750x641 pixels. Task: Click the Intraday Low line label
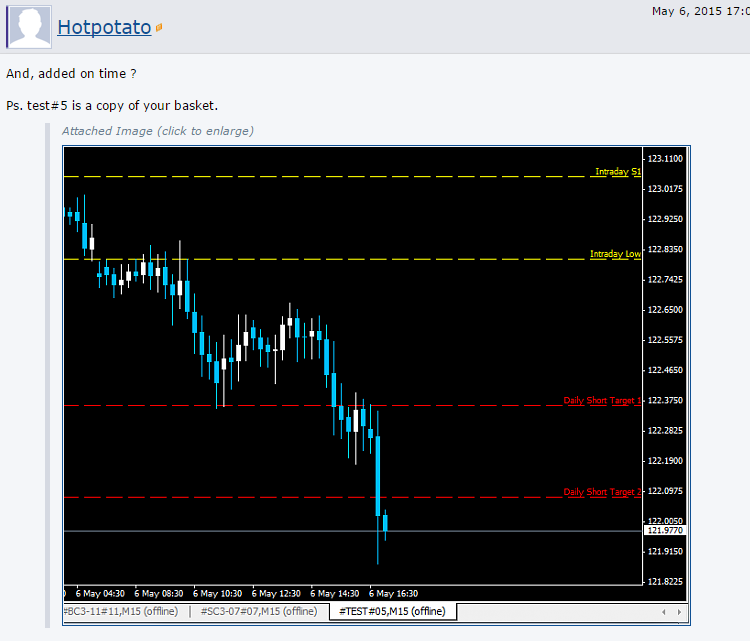[x=615, y=254]
